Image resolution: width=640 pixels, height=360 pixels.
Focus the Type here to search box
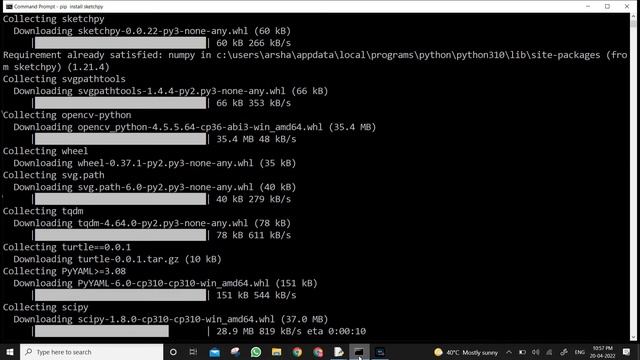tap(92, 352)
